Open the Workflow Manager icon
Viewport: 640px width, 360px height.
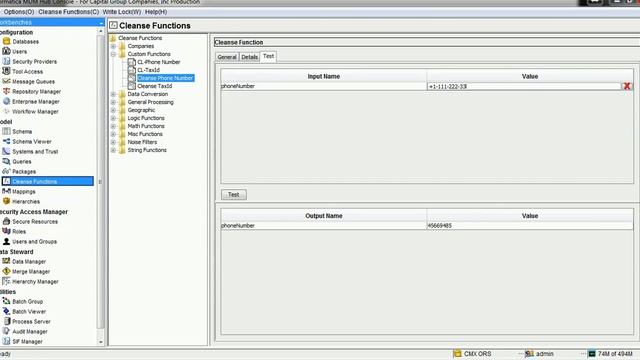[7, 111]
